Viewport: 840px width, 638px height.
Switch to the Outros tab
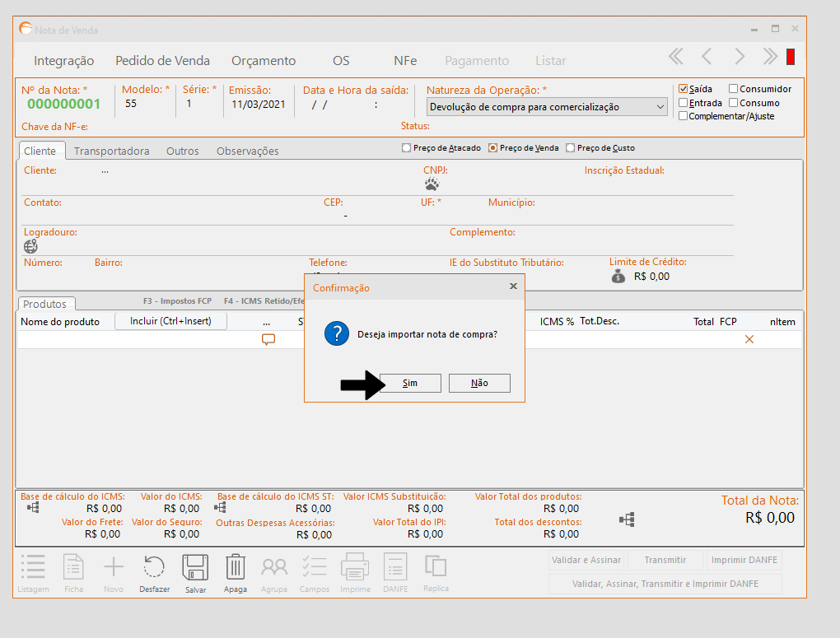182,151
